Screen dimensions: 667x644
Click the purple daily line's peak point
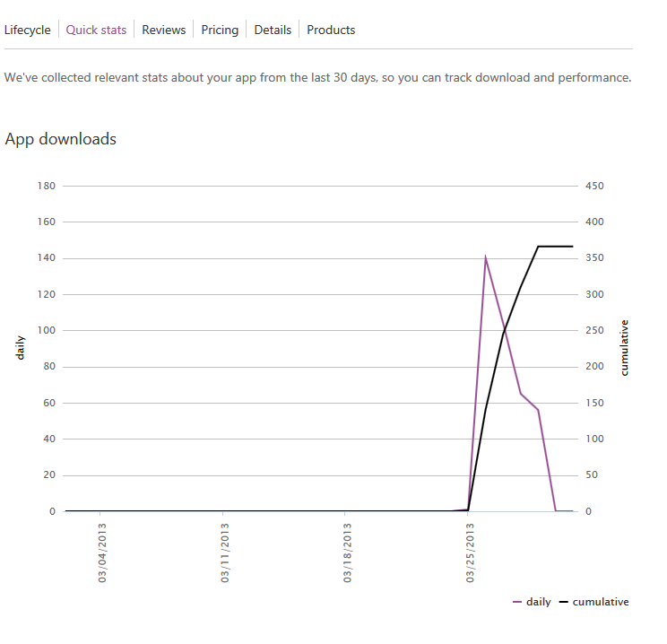485,257
